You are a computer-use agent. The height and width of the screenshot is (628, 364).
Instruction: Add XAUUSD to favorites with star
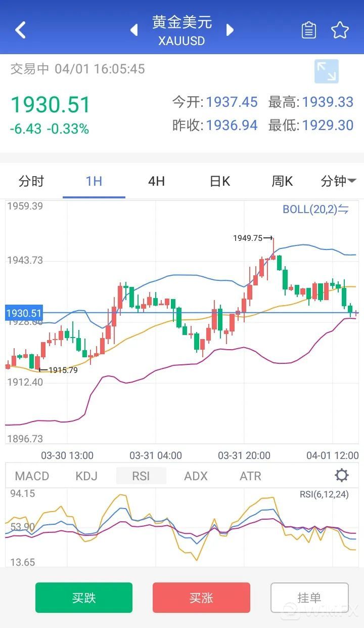tap(340, 30)
